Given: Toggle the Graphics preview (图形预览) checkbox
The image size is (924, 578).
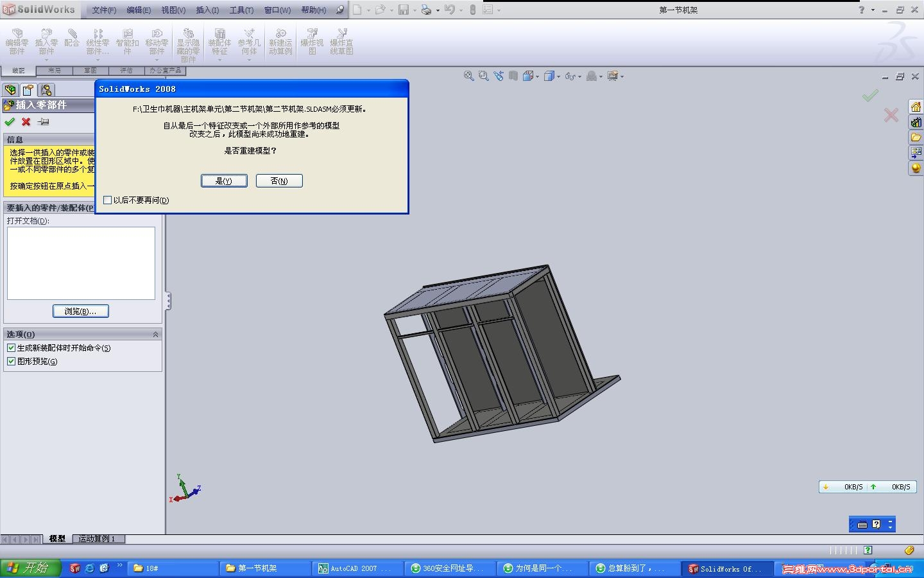Looking at the screenshot, I should [11, 362].
